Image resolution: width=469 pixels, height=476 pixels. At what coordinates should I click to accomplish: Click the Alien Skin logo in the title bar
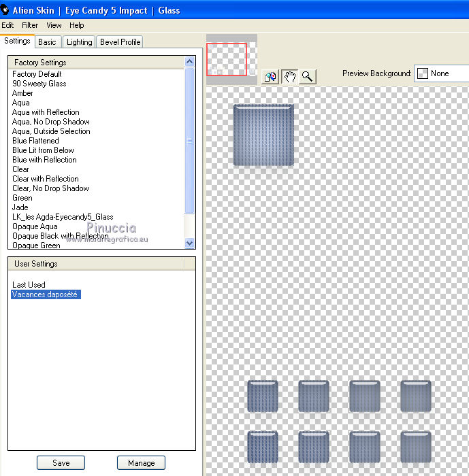5,10
